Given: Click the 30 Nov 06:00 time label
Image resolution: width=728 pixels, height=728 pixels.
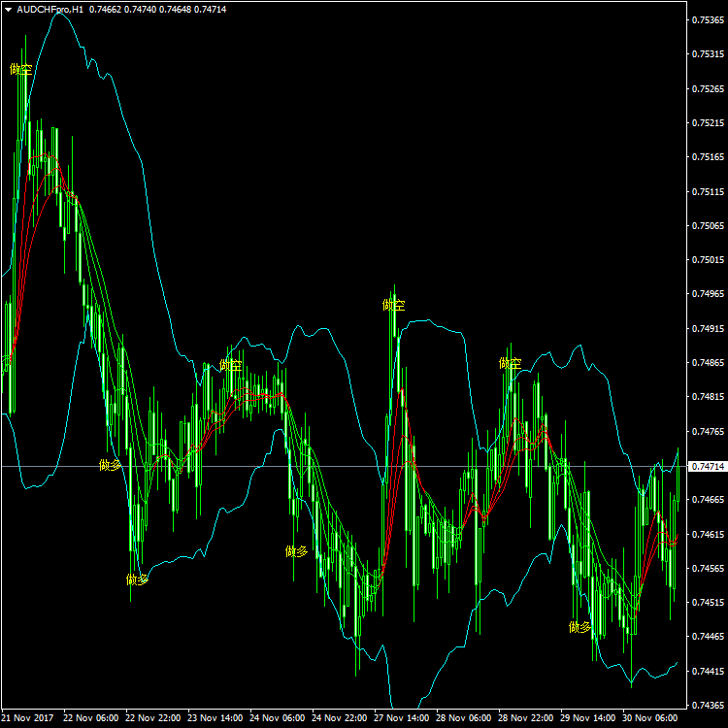Looking at the screenshot, I should (x=650, y=718).
